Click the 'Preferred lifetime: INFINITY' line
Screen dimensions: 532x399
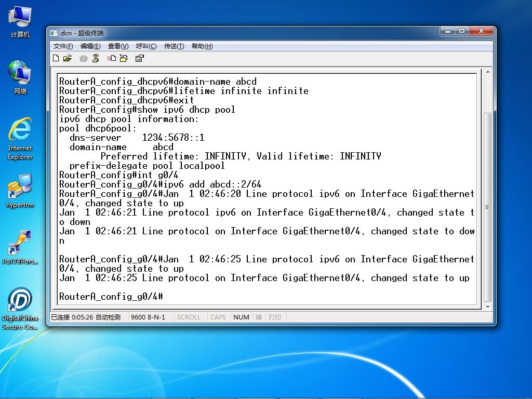tap(241, 156)
